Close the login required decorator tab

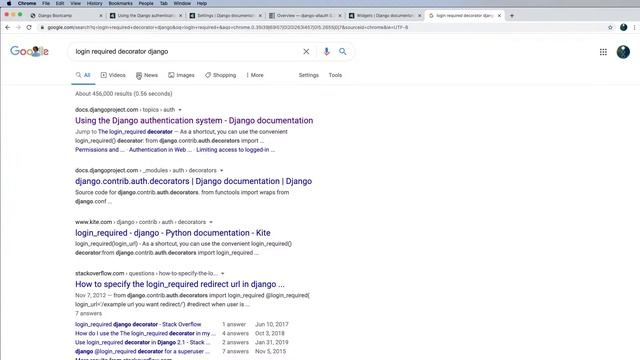(499, 16)
